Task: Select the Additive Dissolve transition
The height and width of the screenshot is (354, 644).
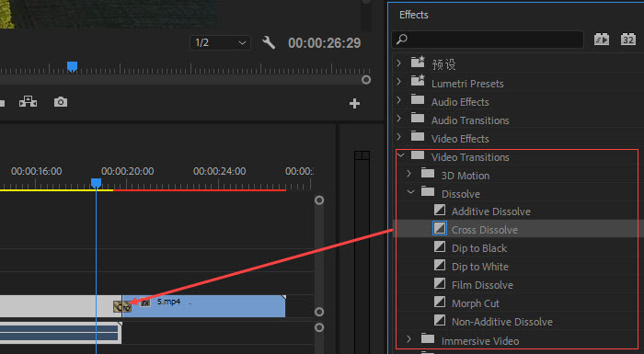Action: click(x=490, y=211)
